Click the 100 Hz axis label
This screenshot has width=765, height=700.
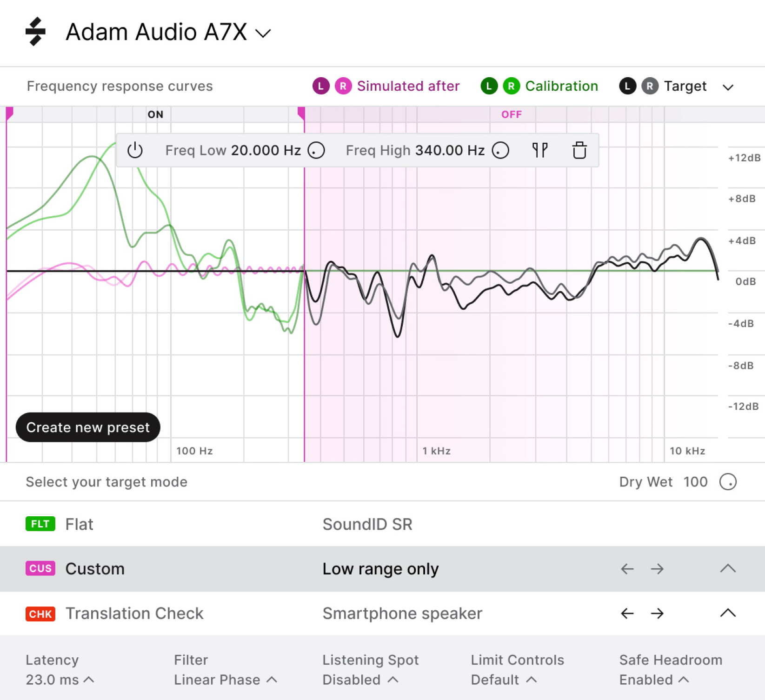pyautogui.click(x=194, y=451)
